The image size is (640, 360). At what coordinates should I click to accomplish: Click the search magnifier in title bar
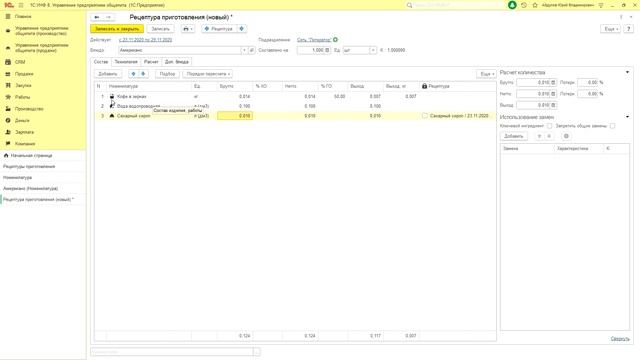point(409,5)
